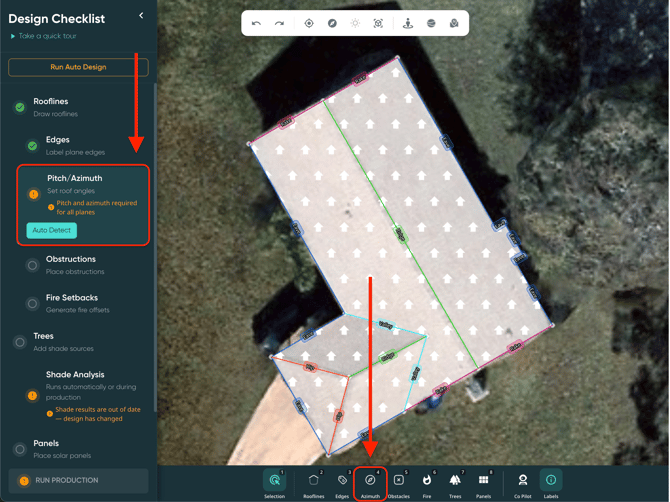The image size is (670, 502).
Task: Open the Co Pilot assistant
Action: [523, 484]
